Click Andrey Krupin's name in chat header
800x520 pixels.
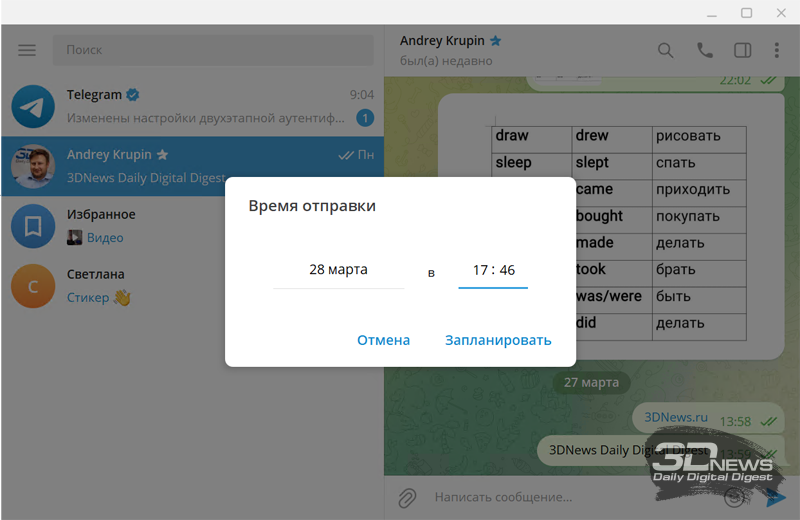point(442,41)
